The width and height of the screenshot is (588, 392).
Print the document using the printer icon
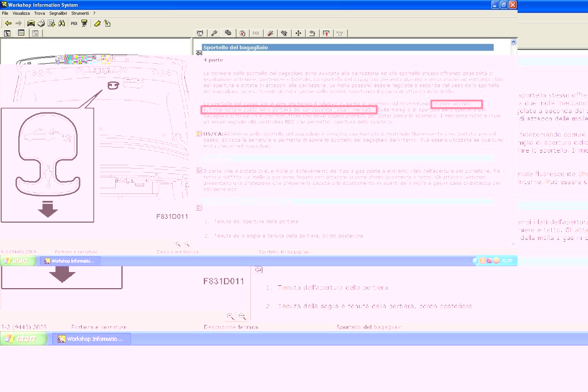pos(41,23)
